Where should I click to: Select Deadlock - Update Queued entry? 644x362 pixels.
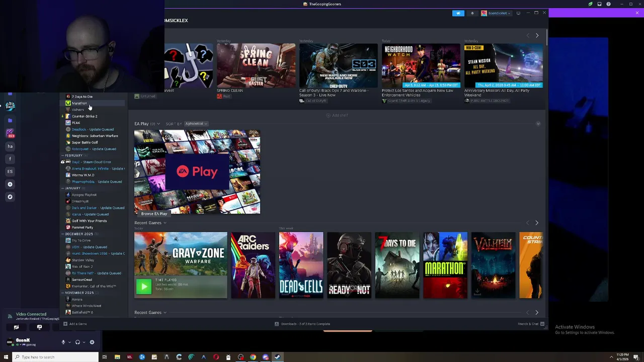tap(93, 129)
